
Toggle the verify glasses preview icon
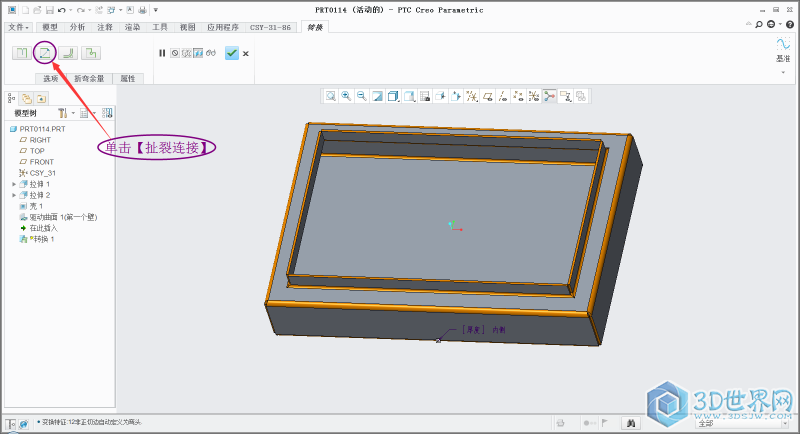[211, 53]
